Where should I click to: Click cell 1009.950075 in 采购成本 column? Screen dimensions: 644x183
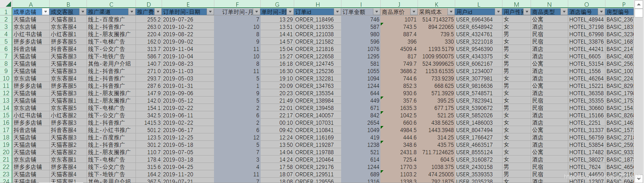point(436,56)
